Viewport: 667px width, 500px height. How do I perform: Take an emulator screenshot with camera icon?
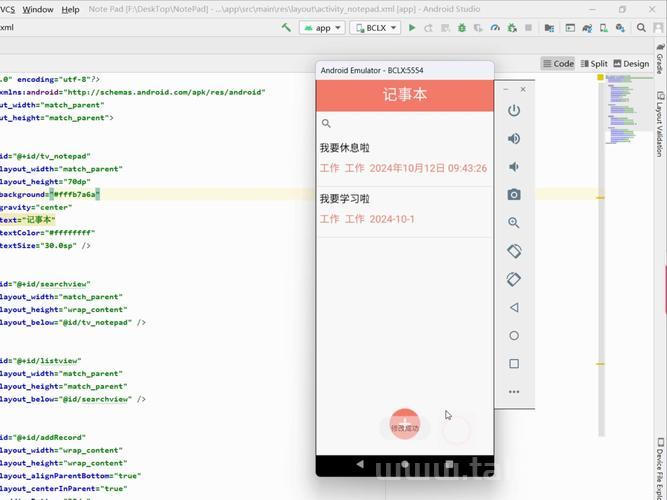coord(514,194)
